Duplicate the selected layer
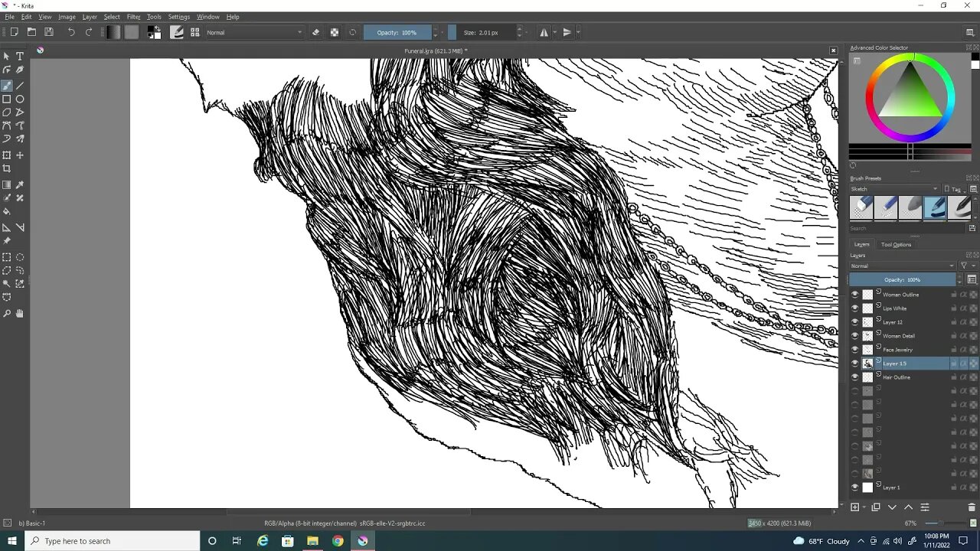Image resolution: width=980 pixels, height=551 pixels. click(876, 507)
